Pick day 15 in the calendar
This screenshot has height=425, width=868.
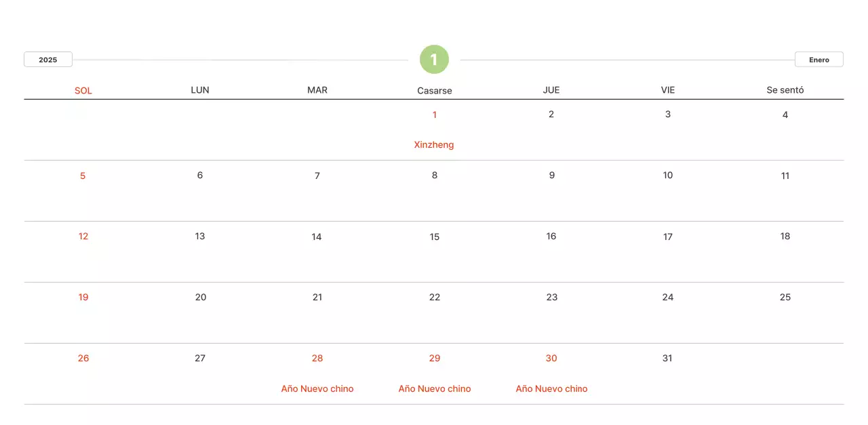(x=435, y=237)
